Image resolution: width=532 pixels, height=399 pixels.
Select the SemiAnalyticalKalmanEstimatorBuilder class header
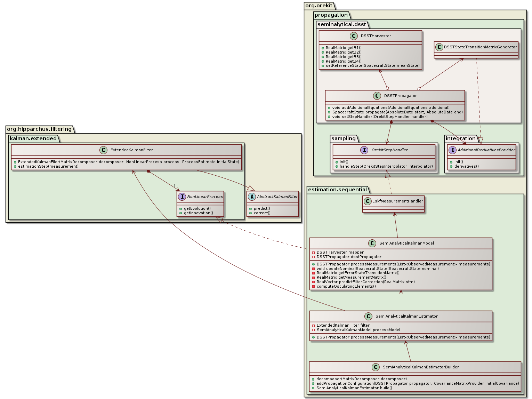[x=420, y=367]
